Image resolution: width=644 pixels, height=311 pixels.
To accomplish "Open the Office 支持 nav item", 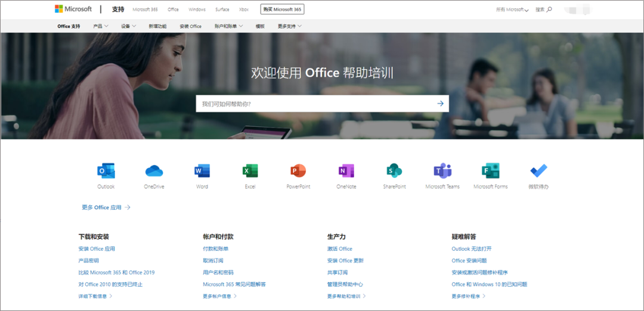I will 69,26.
